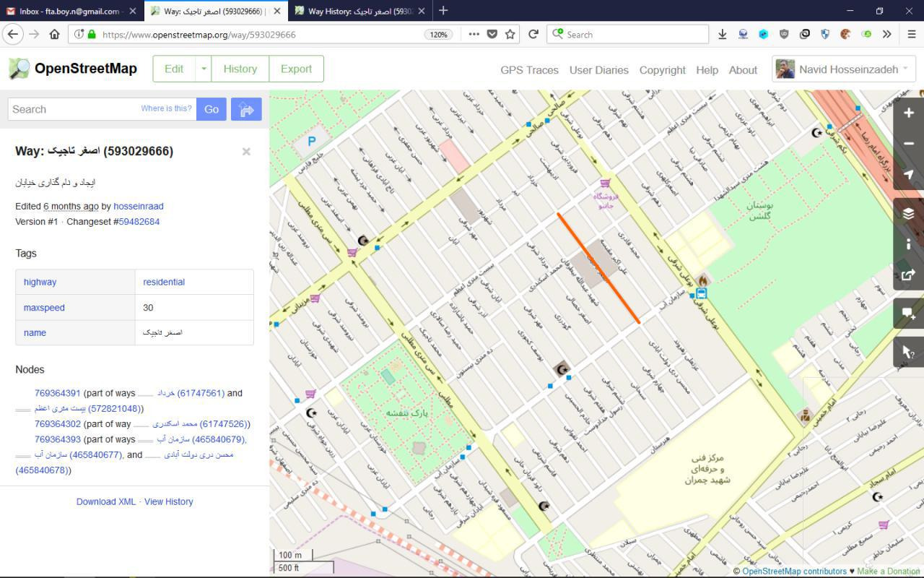Open the About page

743,70
